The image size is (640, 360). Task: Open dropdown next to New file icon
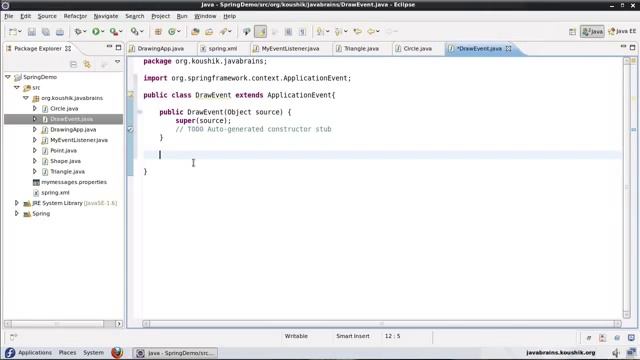(20, 31)
